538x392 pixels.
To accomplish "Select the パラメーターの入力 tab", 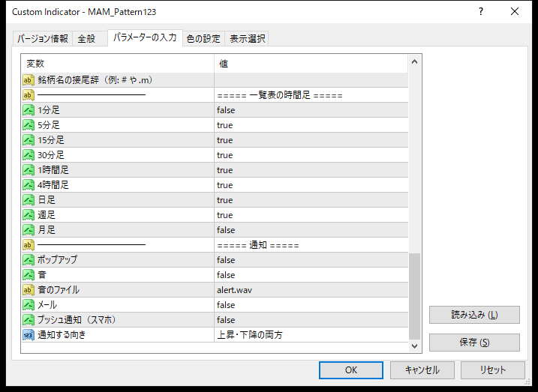I will coord(145,37).
